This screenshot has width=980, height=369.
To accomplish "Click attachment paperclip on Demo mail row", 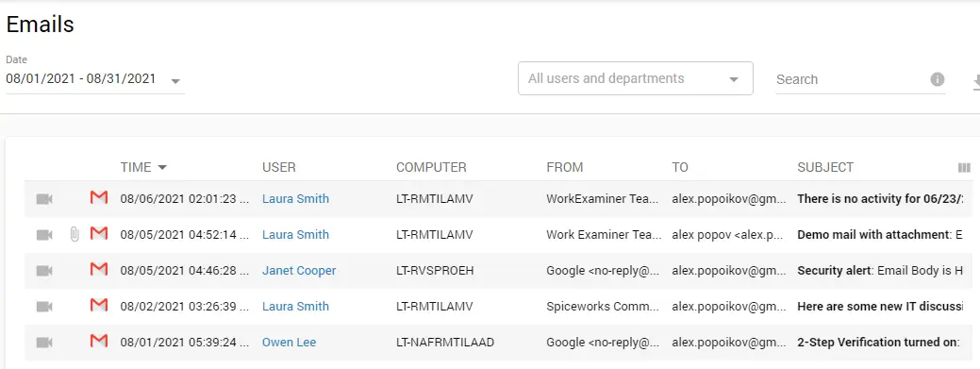I will coord(75,235).
